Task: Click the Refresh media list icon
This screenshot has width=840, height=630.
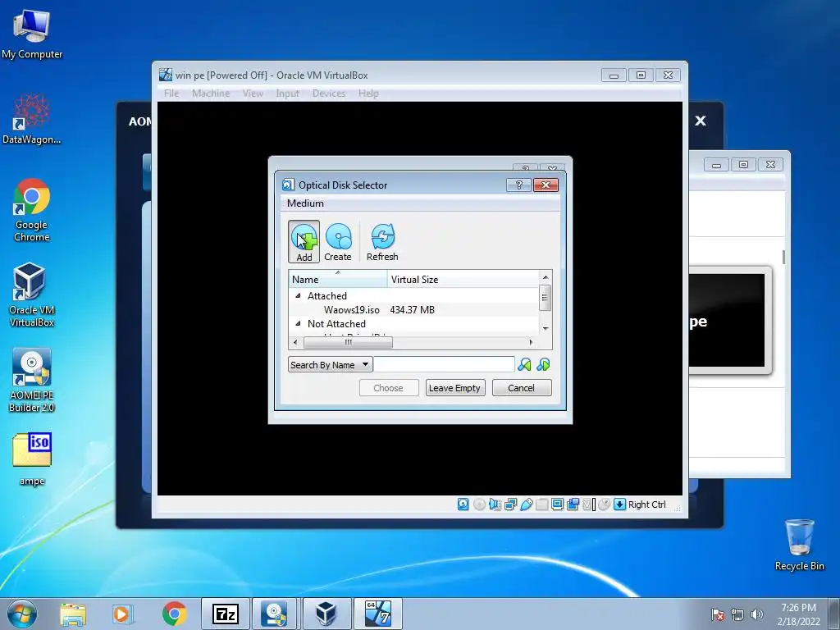Action: [382, 242]
